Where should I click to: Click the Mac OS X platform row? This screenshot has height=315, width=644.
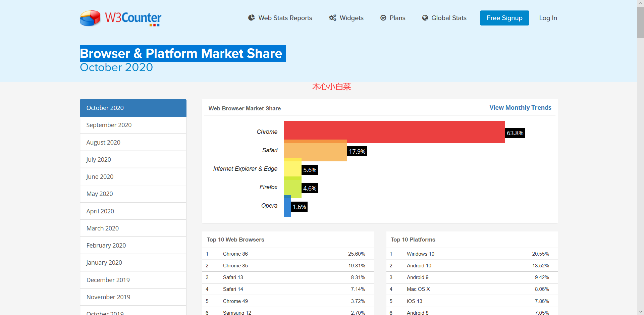[x=472, y=289]
